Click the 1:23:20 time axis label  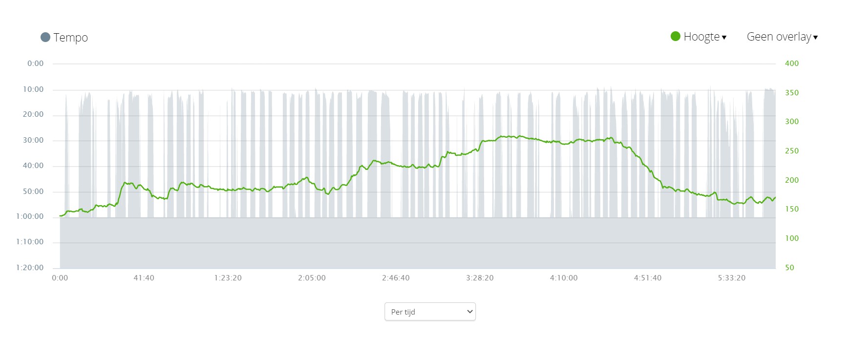(228, 278)
